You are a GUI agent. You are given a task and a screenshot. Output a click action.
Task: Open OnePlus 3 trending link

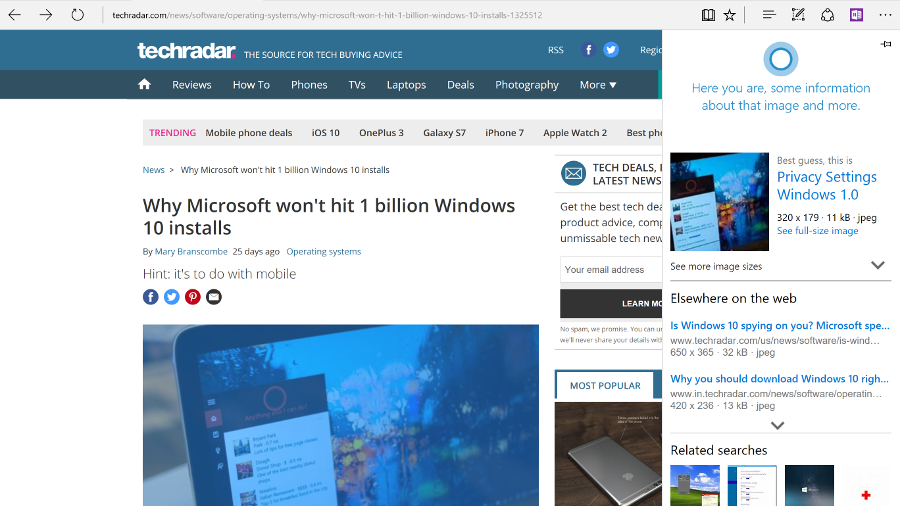381,133
